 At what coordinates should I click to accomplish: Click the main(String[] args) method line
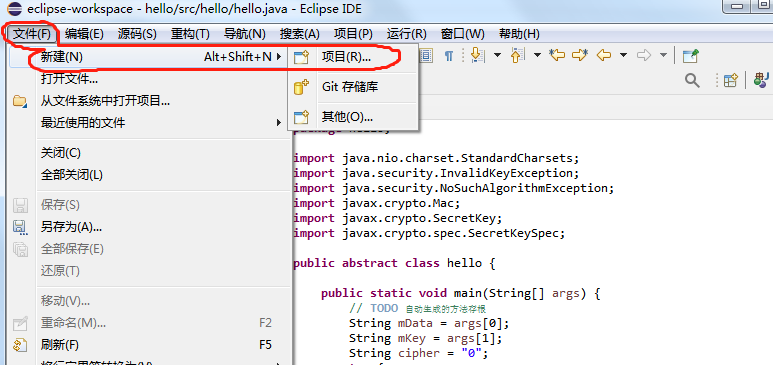[460, 293]
